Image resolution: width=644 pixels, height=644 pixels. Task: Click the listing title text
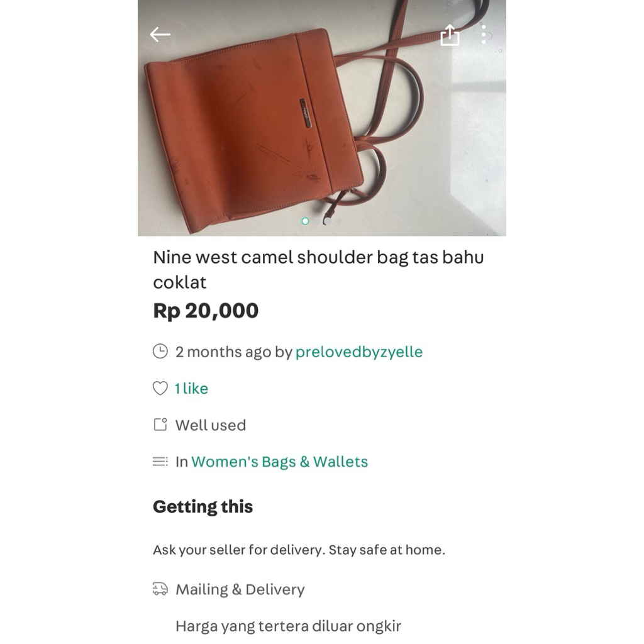point(319,269)
